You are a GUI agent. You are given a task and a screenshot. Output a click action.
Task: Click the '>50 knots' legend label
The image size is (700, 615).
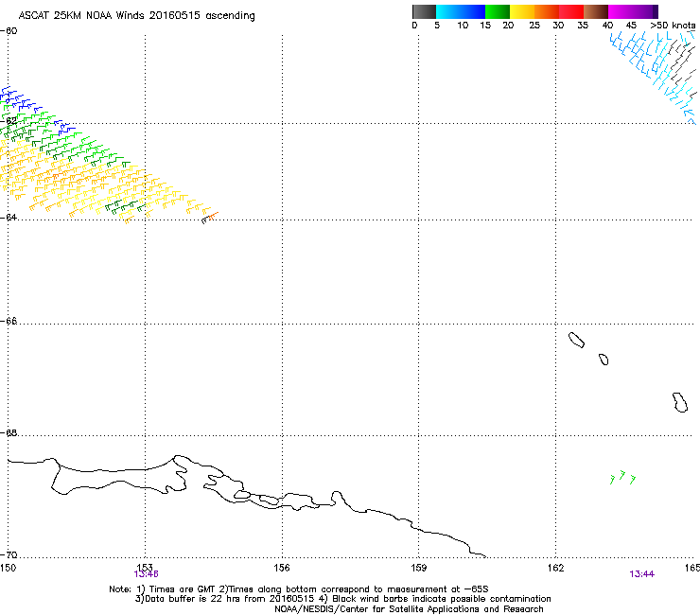(x=674, y=26)
